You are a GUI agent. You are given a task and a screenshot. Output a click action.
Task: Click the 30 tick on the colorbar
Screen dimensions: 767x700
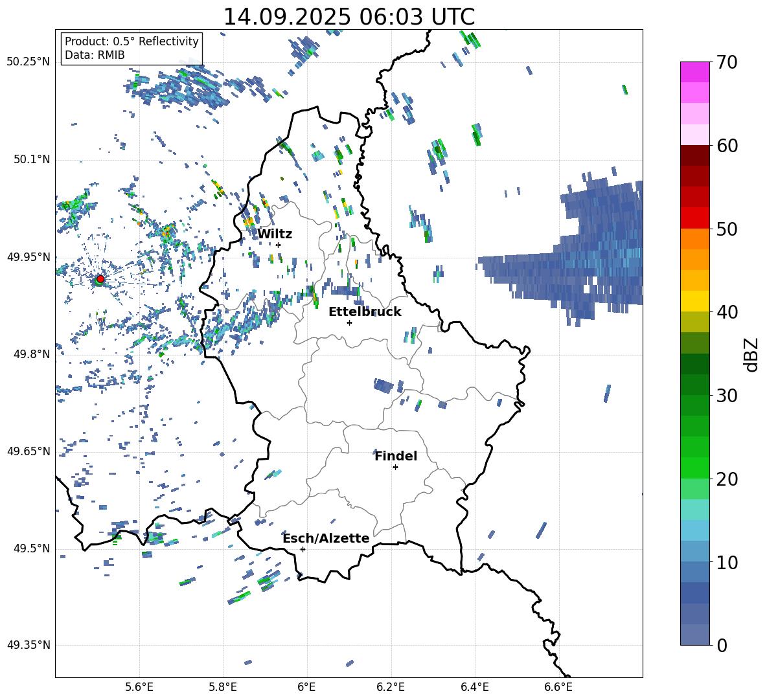726,396
